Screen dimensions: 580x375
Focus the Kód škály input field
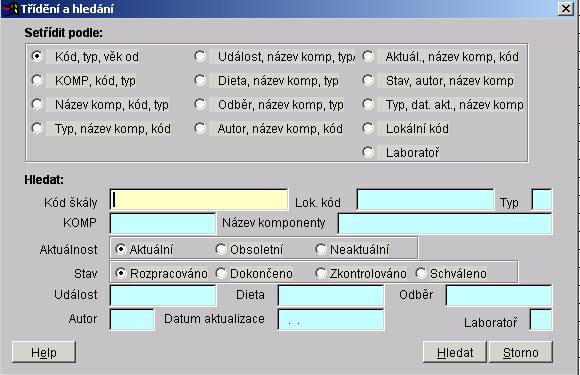pyautogui.click(x=199, y=200)
